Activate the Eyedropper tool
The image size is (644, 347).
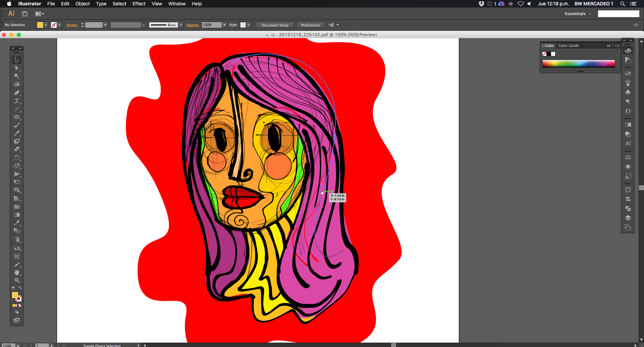pos(16,223)
